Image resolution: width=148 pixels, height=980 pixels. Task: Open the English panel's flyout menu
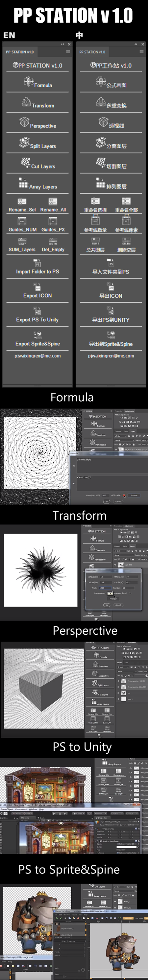[x=68, y=52]
